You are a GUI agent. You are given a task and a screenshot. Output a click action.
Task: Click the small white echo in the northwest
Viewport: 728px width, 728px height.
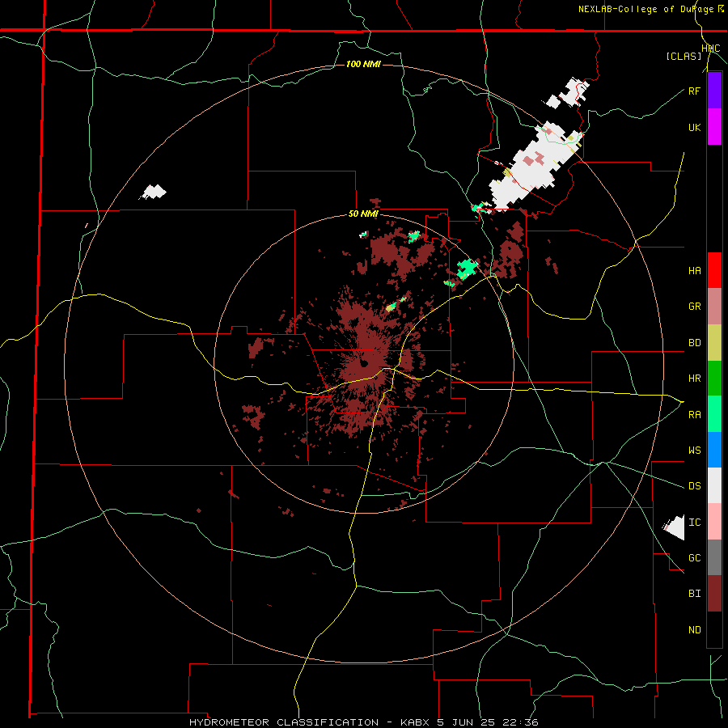(x=153, y=192)
